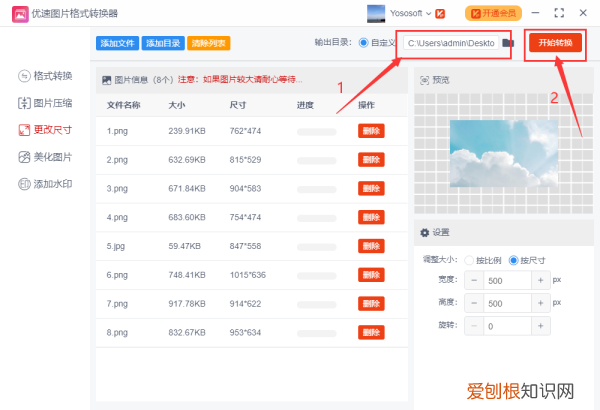600x410 pixels.
Task: Click the 进度 column header
Action: coord(305,105)
